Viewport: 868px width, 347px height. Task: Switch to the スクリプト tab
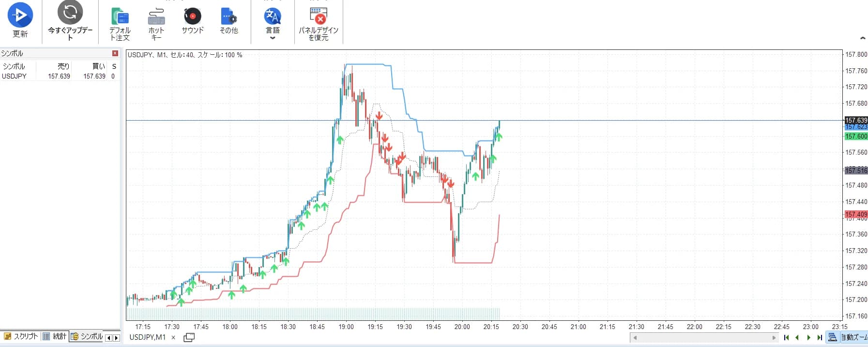tap(21, 336)
